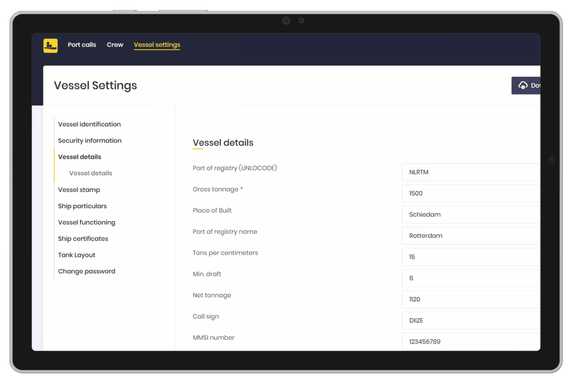Click the Port of registry NLRTM field
The height and width of the screenshot is (392, 577).
pyautogui.click(x=471, y=172)
